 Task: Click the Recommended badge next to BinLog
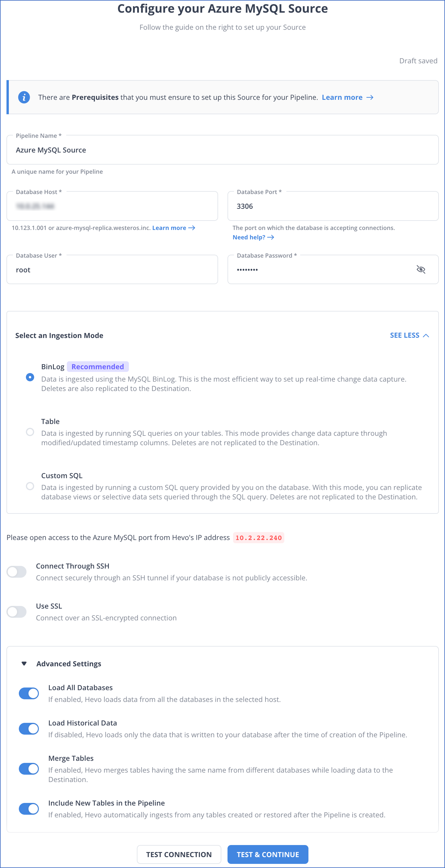(x=98, y=367)
